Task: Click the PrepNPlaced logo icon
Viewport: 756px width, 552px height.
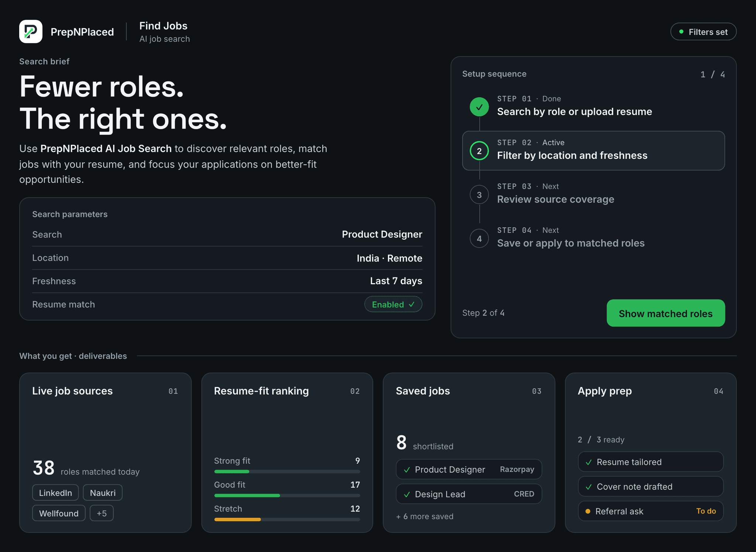Action: (31, 31)
